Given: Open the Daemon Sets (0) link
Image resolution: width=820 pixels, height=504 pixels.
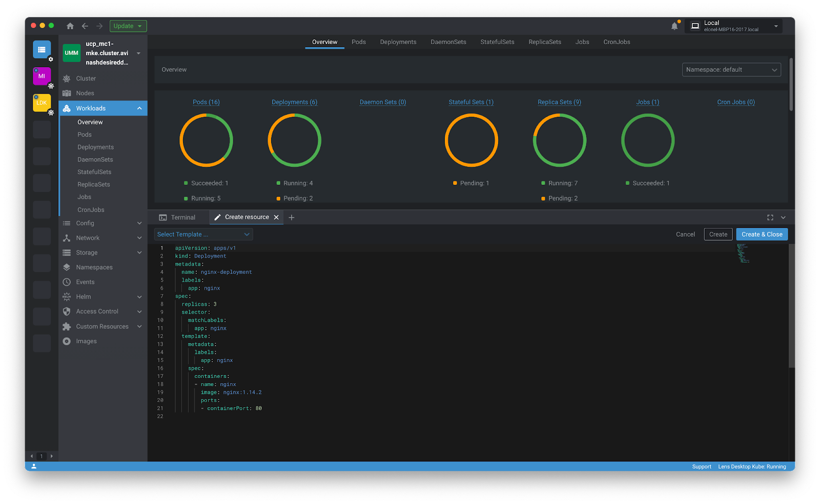Looking at the screenshot, I should point(383,102).
